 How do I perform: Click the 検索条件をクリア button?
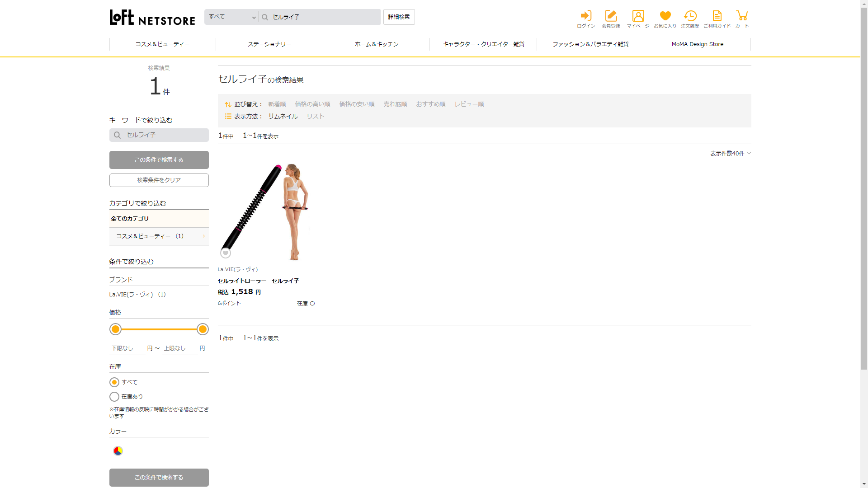[159, 180]
